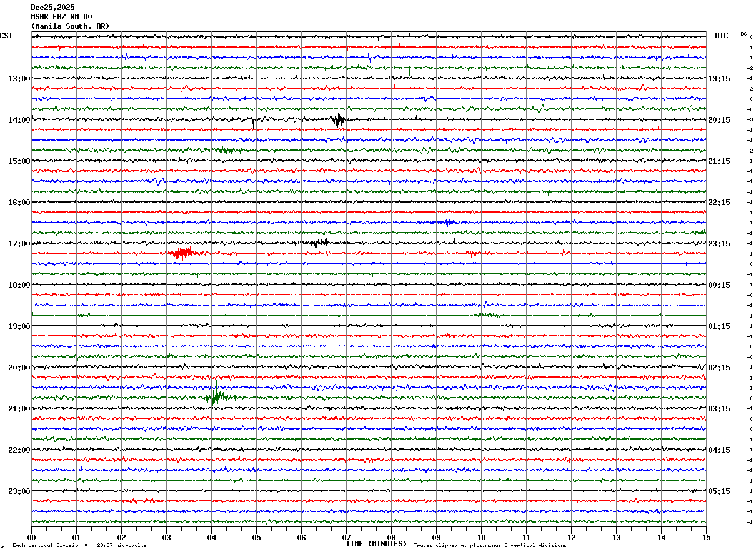Click the date label Dec25,2025
The image size is (756, 554).
tap(52, 8)
